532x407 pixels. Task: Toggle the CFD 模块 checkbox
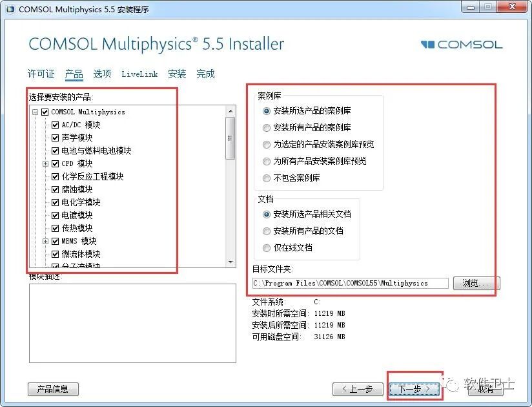click(56, 163)
